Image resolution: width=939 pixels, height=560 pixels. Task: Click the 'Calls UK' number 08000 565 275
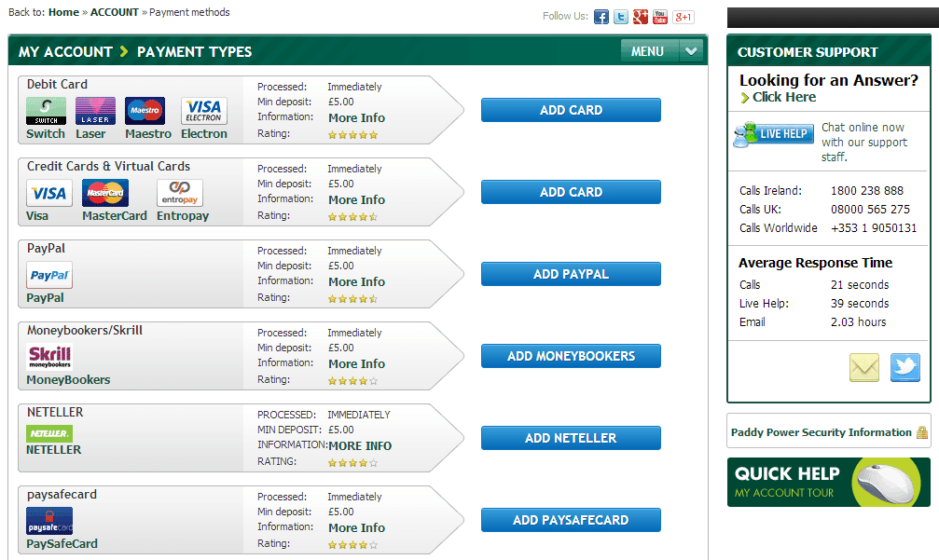pos(870,210)
